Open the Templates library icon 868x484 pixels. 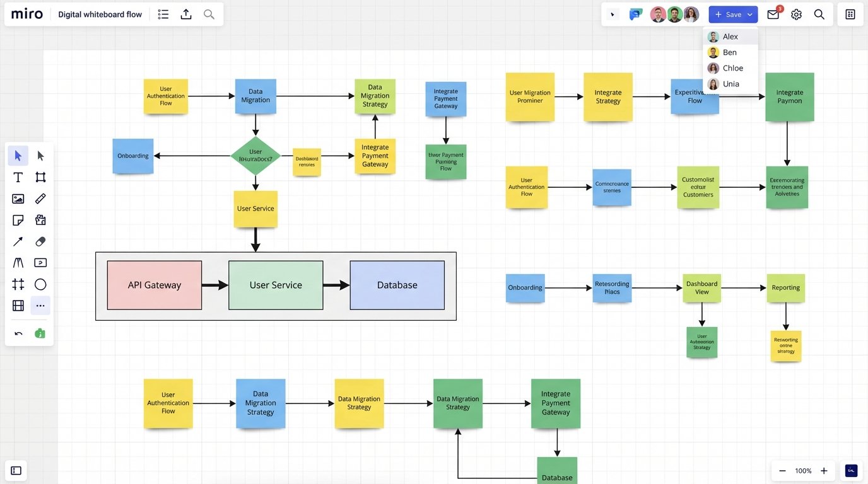(40, 220)
